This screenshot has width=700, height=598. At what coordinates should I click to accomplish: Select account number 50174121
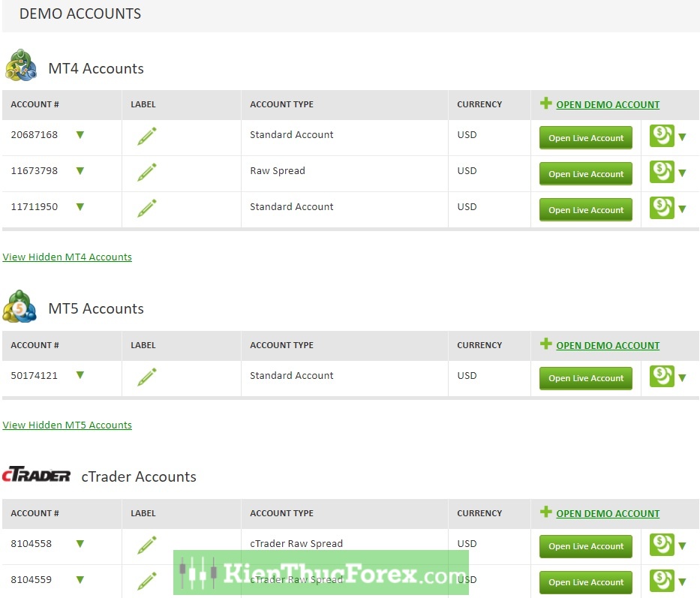click(x=35, y=376)
